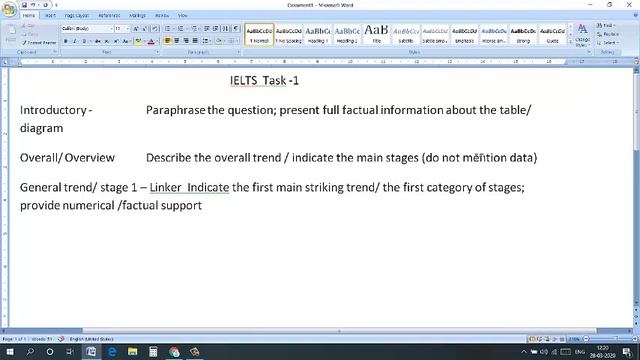Viewport: 640px width, 360px height.
Task: Decrease paragraph indent
Action: [207, 29]
